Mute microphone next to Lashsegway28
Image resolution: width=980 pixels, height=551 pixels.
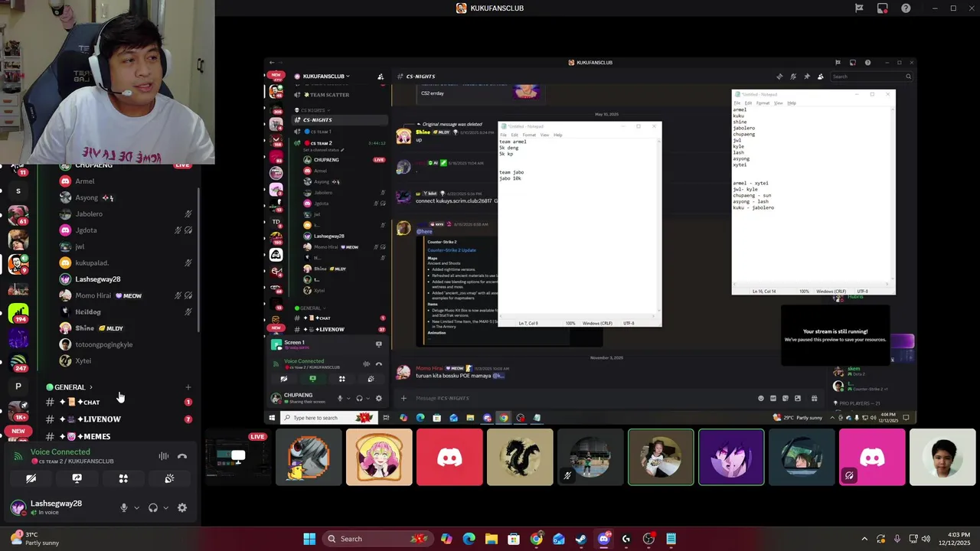pos(123,507)
